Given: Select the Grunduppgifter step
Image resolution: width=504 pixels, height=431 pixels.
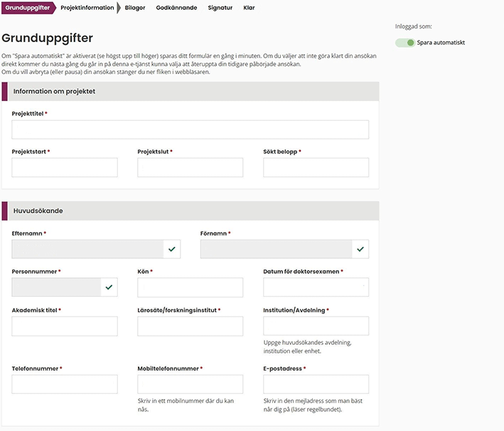Looking at the screenshot, I should pyautogui.click(x=27, y=8).
